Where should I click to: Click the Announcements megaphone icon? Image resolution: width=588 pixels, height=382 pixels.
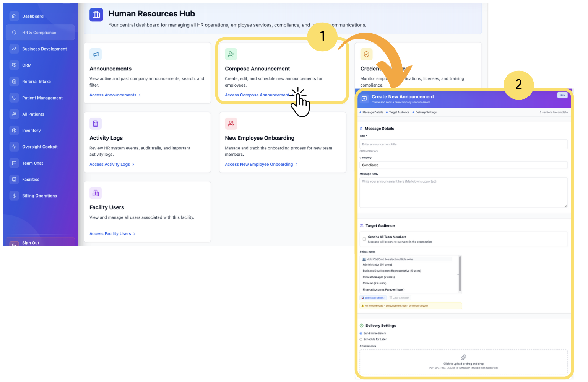coord(96,54)
